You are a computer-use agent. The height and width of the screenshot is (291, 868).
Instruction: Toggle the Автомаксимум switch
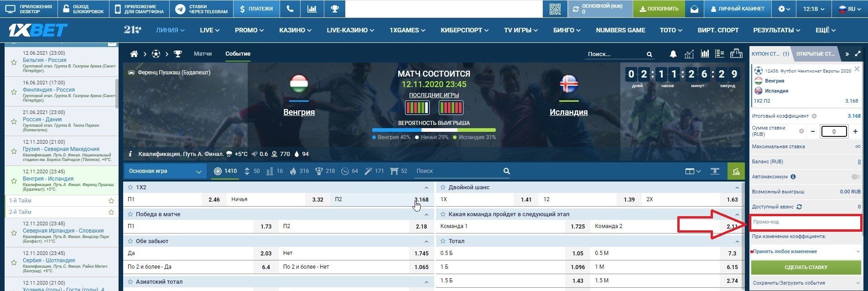[x=855, y=177]
